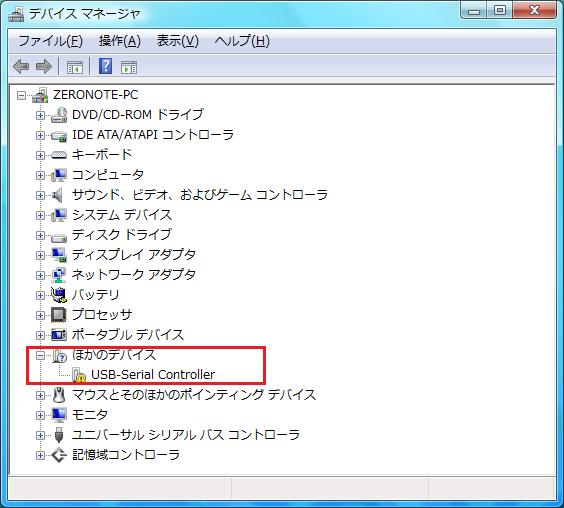Open the 操作(A) menu
Image resolution: width=564 pixels, height=508 pixels.
pyautogui.click(x=120, y=41)
